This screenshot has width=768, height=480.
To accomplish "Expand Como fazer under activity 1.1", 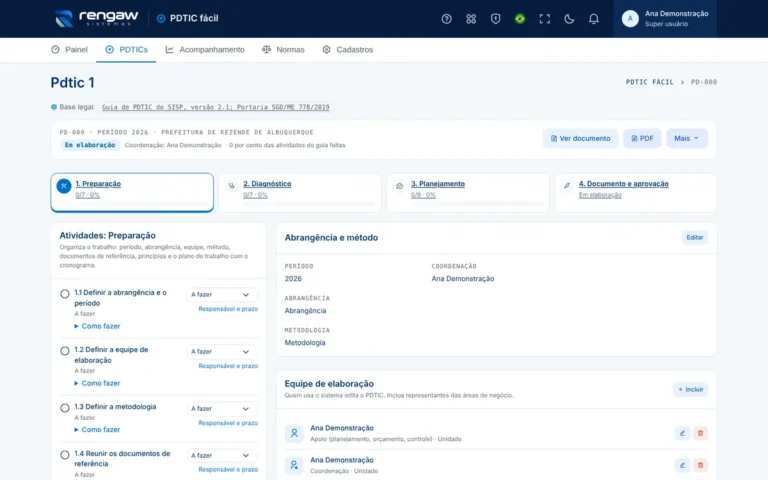I will pos(97,326).
